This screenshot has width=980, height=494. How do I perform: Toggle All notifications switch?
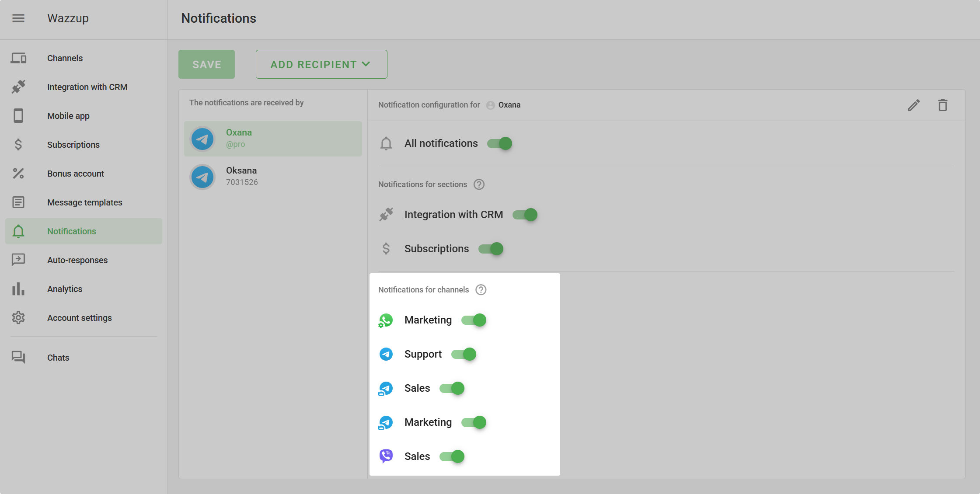[500, 143]
